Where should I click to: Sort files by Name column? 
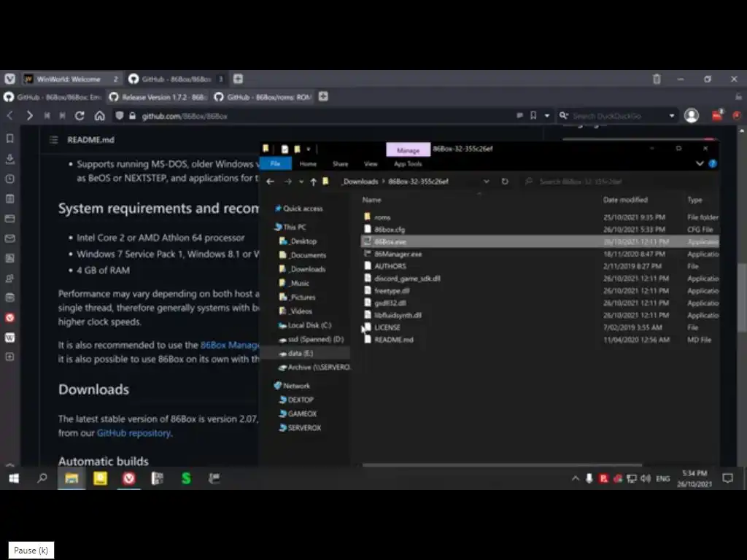click(371, 200)
